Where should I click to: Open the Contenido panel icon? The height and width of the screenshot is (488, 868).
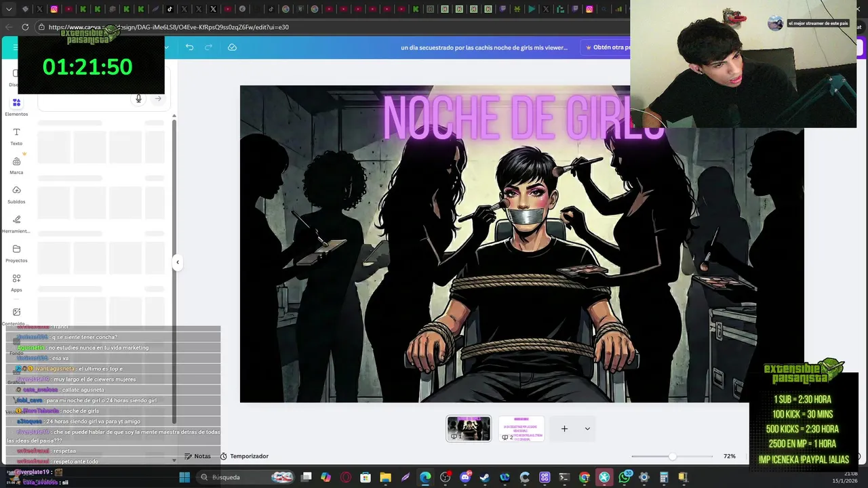(x=16, y=312)
